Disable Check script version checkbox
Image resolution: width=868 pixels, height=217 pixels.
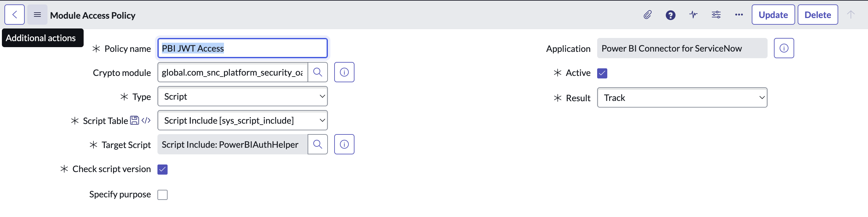click(163, 170)
